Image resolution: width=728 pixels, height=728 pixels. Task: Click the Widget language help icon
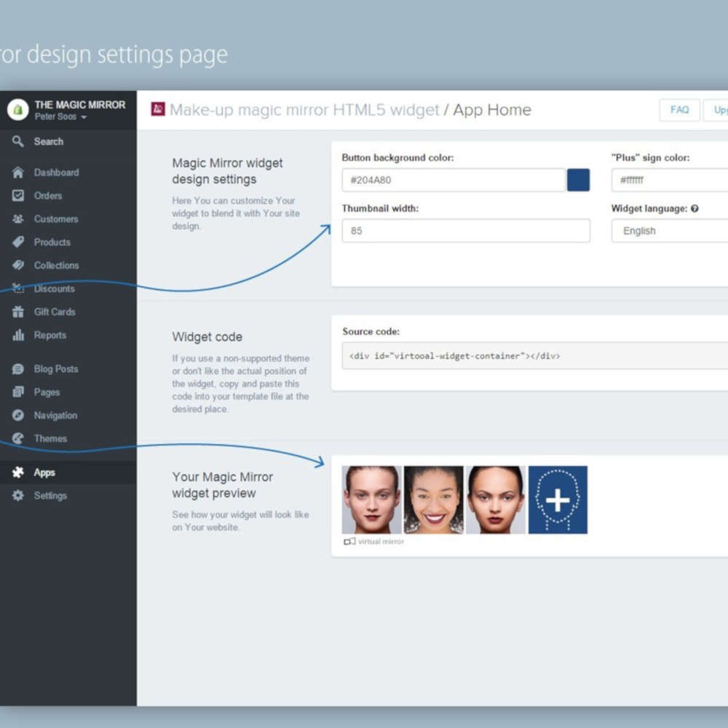pos(695,209)
